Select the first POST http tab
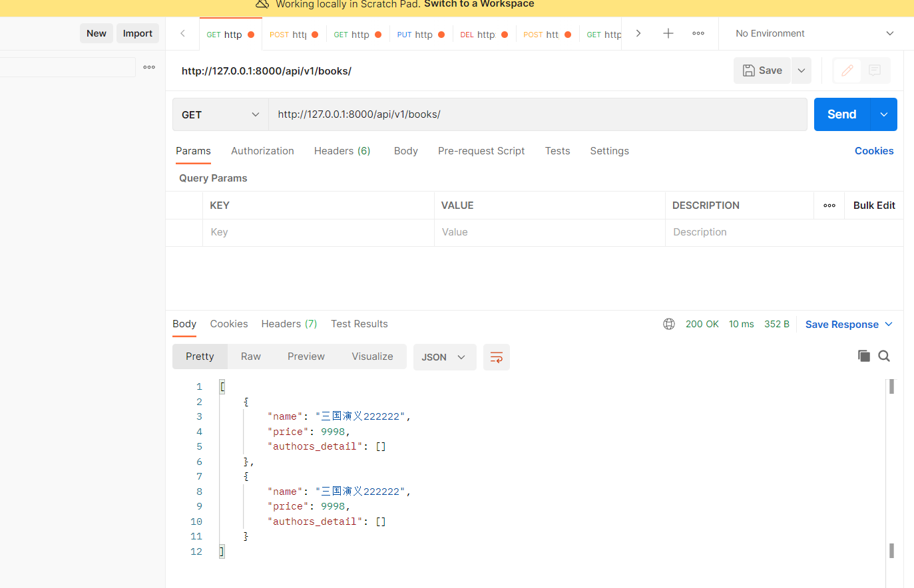 pos(294,35)
